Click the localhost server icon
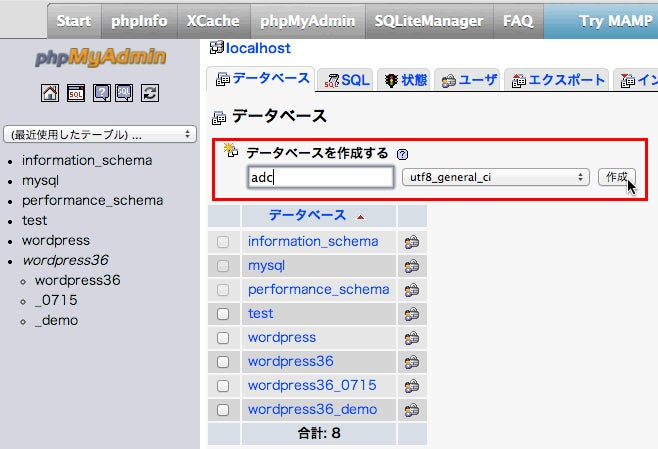 217,47
